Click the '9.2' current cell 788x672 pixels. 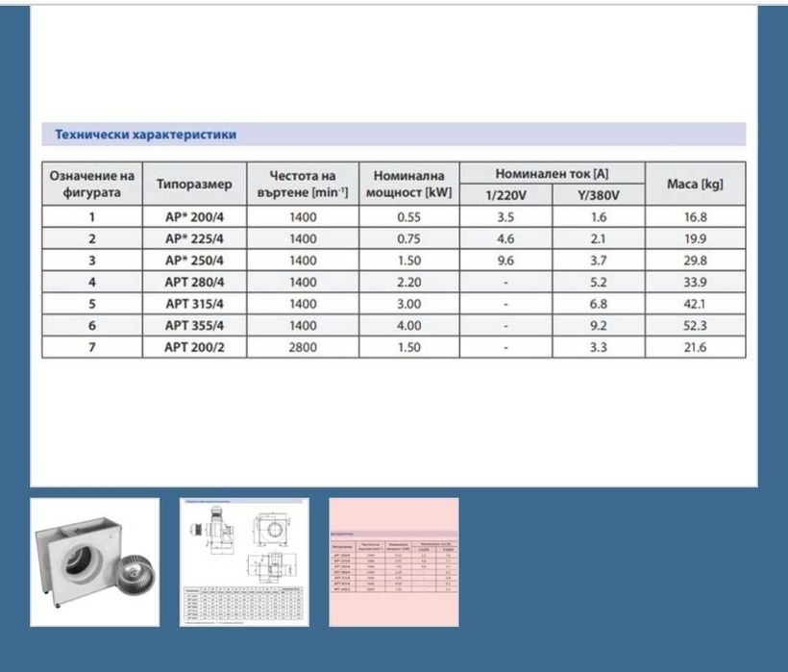point(599,325)
